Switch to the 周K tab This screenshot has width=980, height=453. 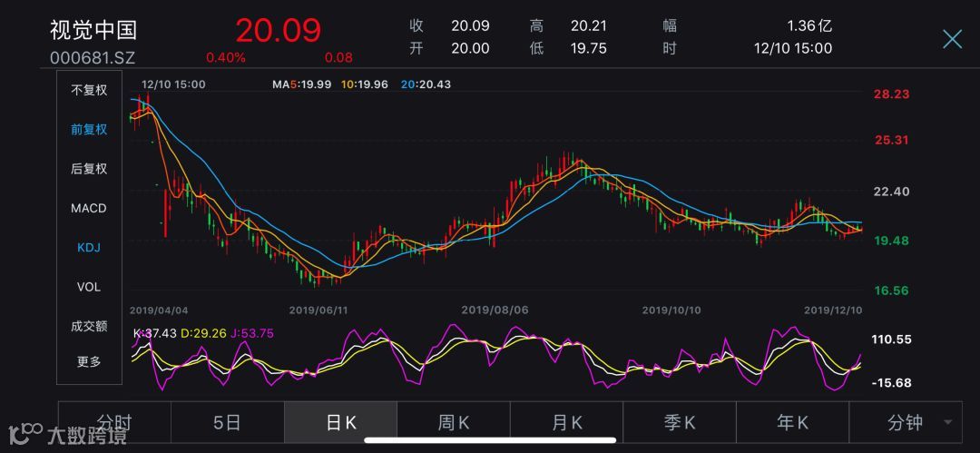[x=454, y=423]
